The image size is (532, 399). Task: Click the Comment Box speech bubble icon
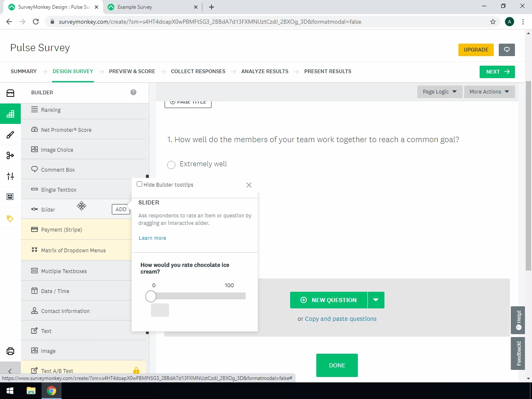[34, 169]
